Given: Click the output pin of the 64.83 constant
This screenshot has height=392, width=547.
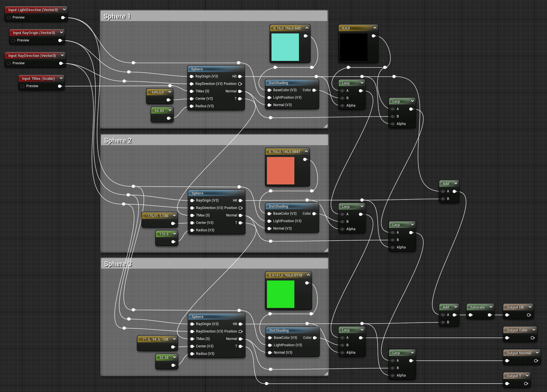Looking at the screenshot, I should click(169, 118).
